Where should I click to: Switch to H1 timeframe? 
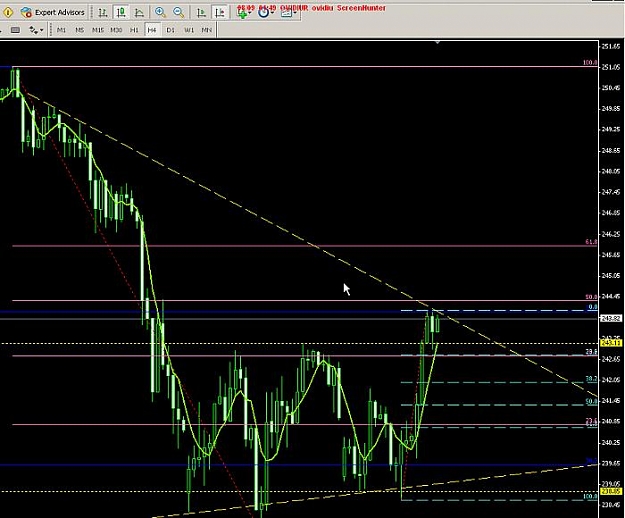click(134, 30)
